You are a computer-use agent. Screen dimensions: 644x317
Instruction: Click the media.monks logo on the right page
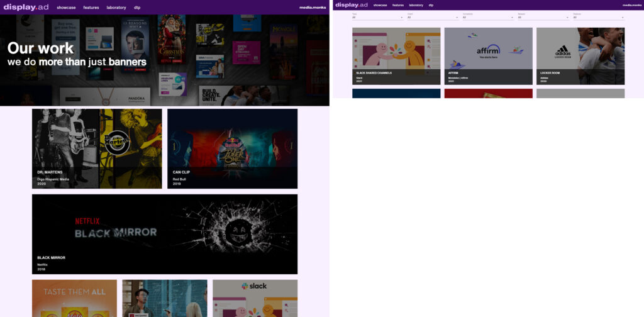click(x=631, y=5)
